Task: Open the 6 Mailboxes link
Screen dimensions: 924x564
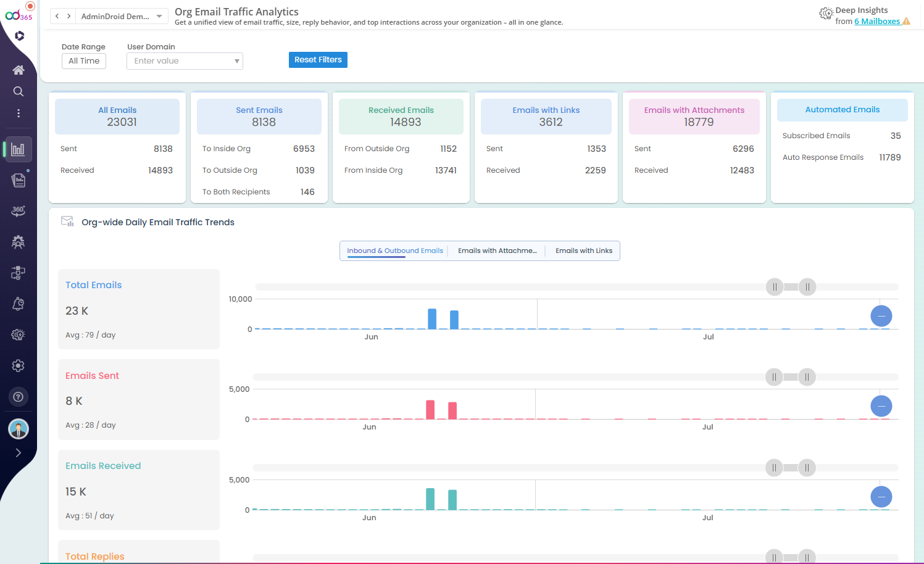Action: 876,22
